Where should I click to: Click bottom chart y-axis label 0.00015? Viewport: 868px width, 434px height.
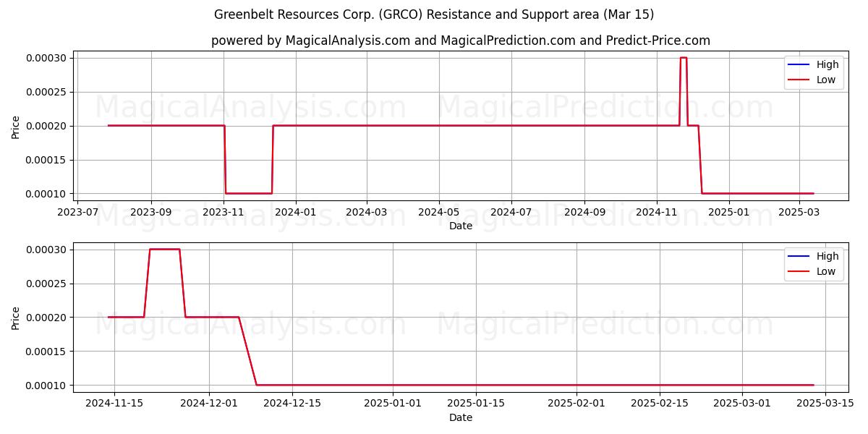pyautogui.click(x=46, y=352)
